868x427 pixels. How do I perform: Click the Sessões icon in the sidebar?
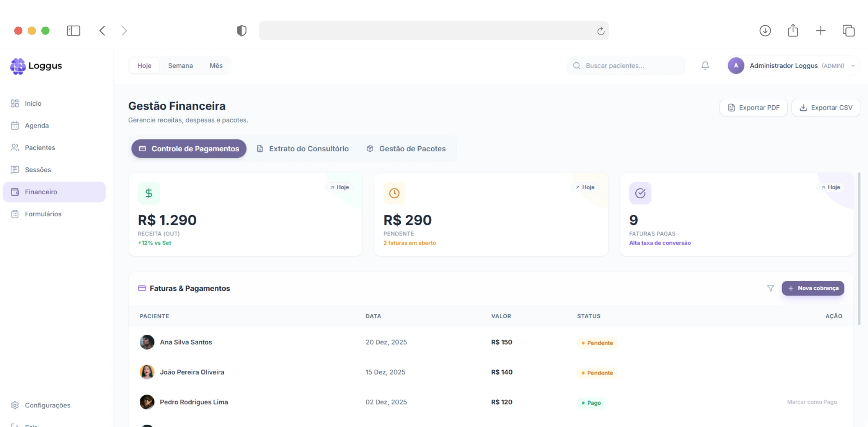point(15,170)
